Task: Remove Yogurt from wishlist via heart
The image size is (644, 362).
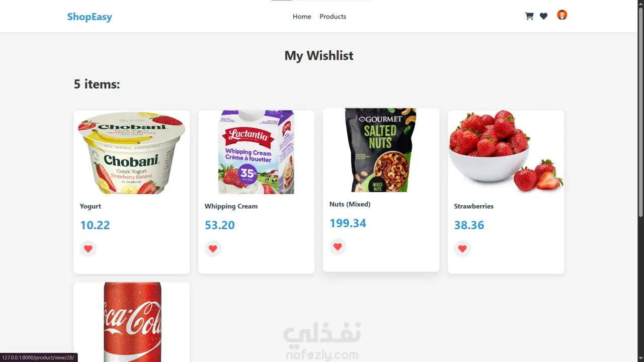Action: pos(88,248)
